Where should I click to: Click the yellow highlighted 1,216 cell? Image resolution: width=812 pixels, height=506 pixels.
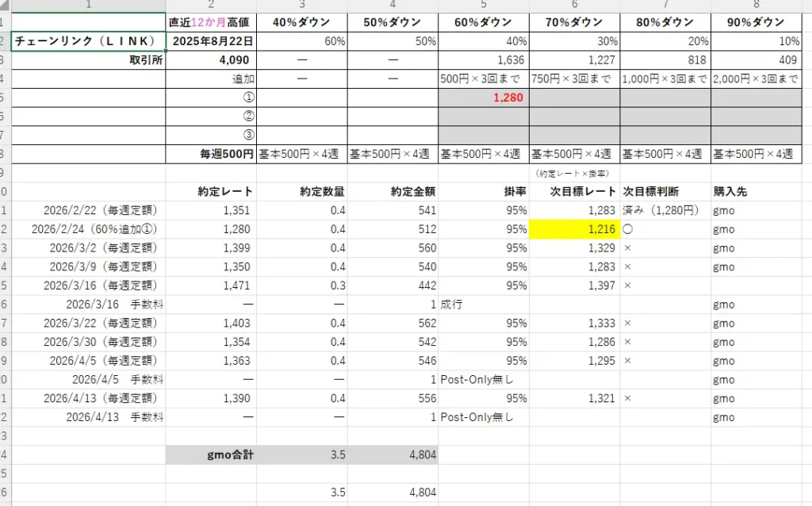573,228
